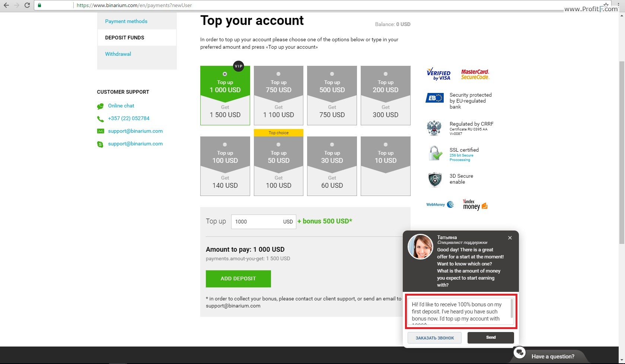Select the Top up 10 USD radio
625x364 pixels.
(386, 145)
